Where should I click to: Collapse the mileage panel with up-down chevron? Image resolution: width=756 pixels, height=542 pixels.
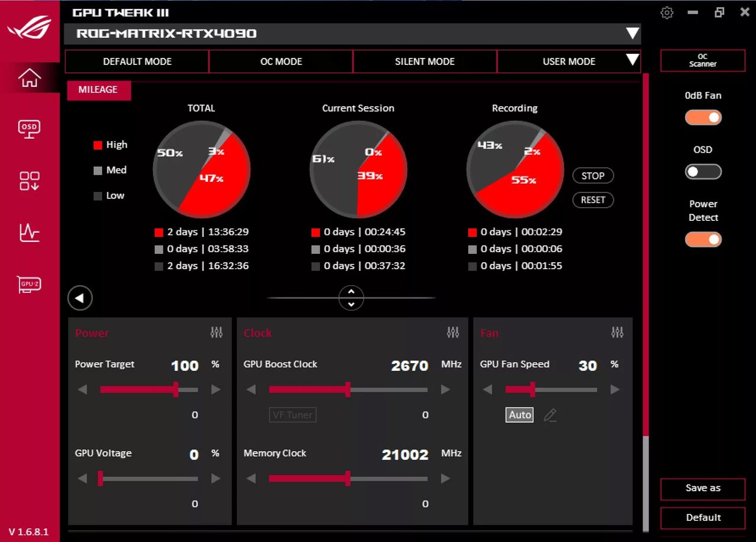351,298
